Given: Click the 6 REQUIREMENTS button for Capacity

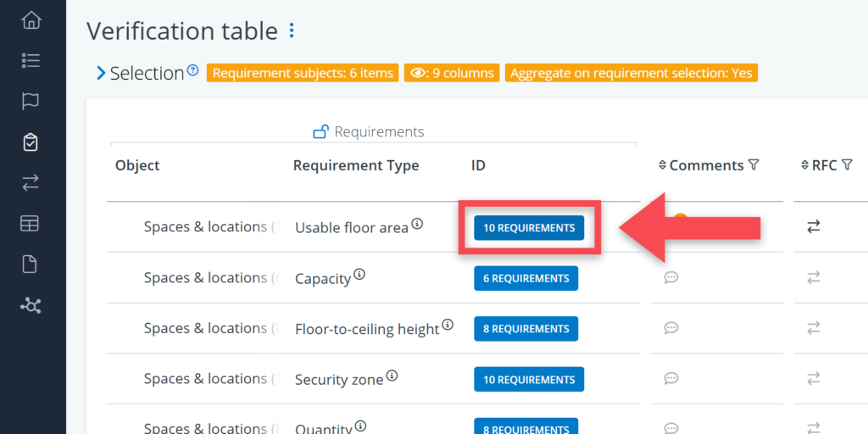Looking at the screenshot, I should tap(526, 278).
